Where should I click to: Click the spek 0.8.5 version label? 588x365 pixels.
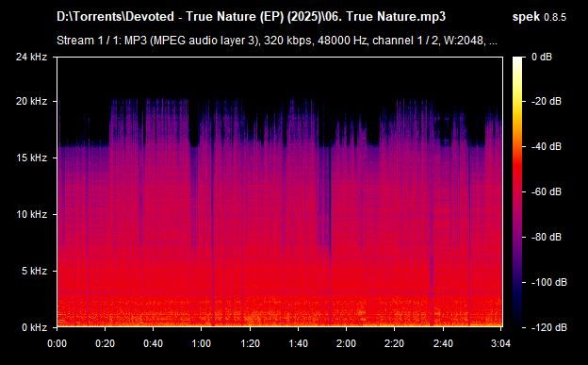point(539,17)
